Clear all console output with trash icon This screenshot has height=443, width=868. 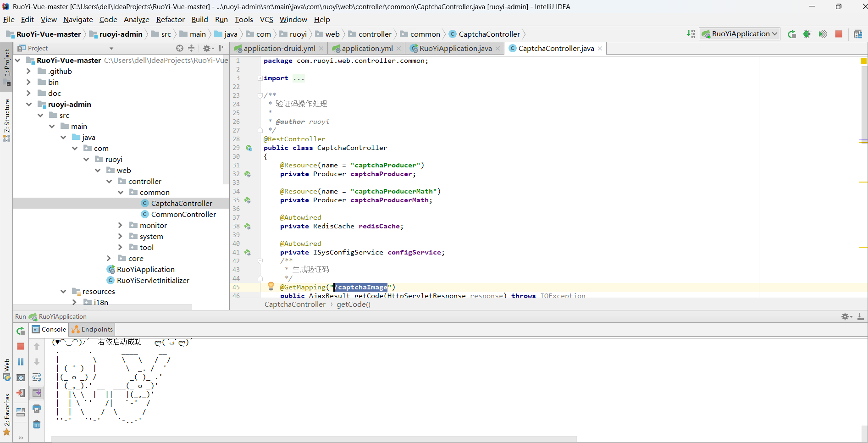(37, 424)
